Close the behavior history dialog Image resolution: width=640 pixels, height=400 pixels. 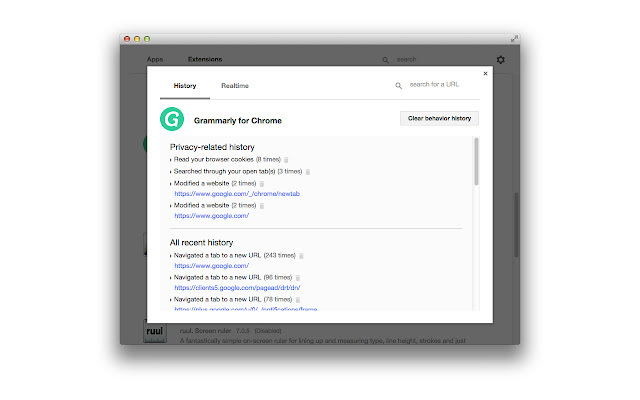point(485,73)
